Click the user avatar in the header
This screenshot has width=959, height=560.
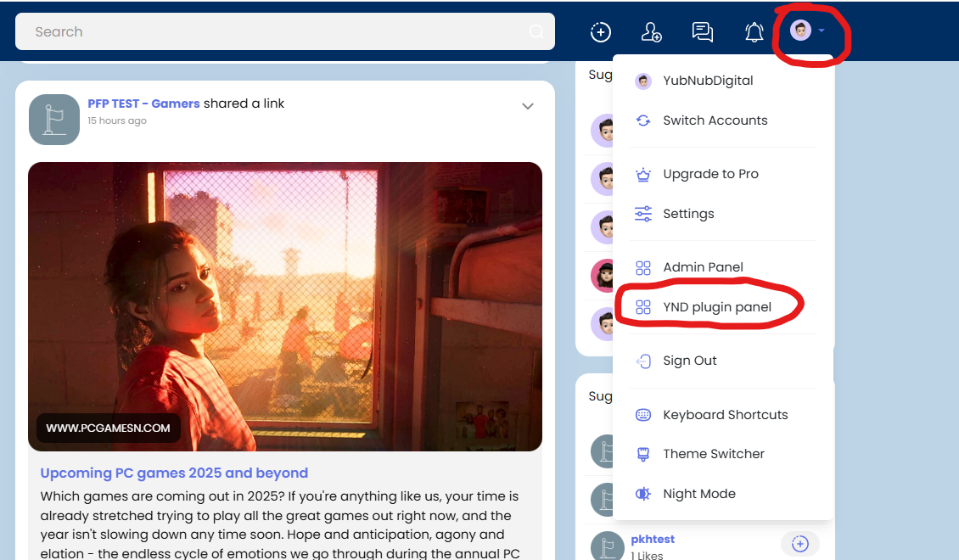[x=800, y=30]
